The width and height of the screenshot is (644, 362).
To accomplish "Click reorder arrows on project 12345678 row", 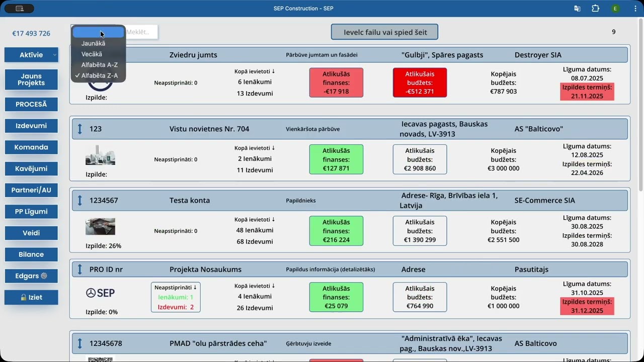I will (x=79, y=343).
